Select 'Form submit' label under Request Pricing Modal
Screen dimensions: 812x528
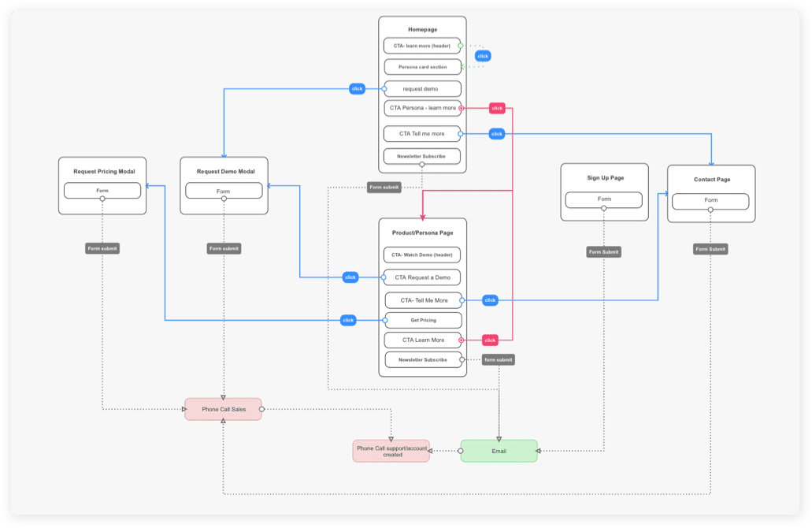click(102, 248)
